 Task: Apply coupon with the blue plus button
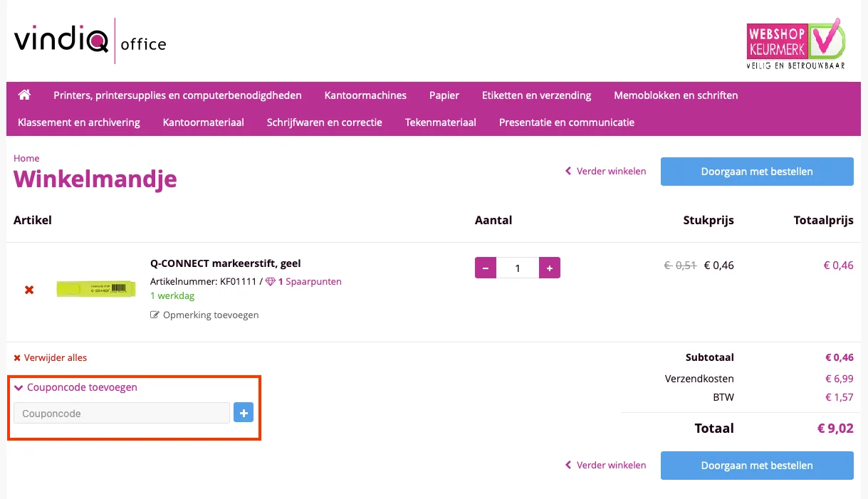[244, 413]
